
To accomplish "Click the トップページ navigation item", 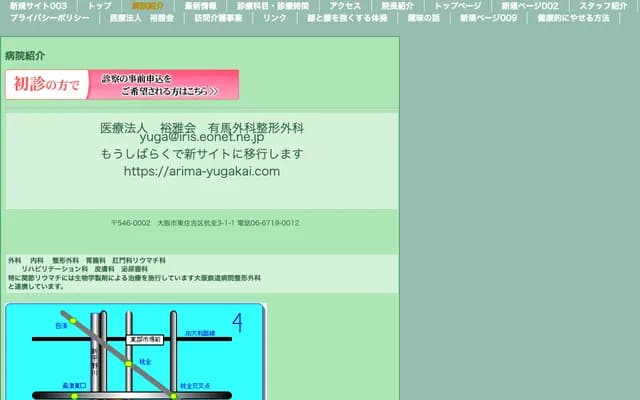I will click(457, 6).
